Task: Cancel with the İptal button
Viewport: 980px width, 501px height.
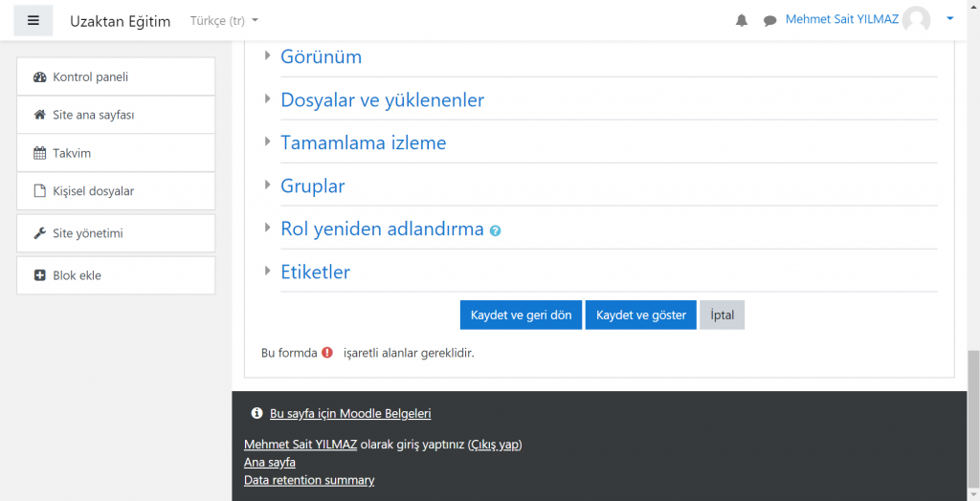Action: pos(722,315)
